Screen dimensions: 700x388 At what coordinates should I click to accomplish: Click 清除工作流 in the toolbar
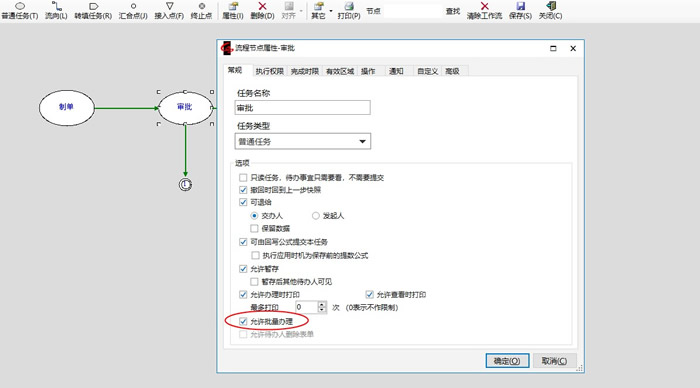(x=484, y=11)
